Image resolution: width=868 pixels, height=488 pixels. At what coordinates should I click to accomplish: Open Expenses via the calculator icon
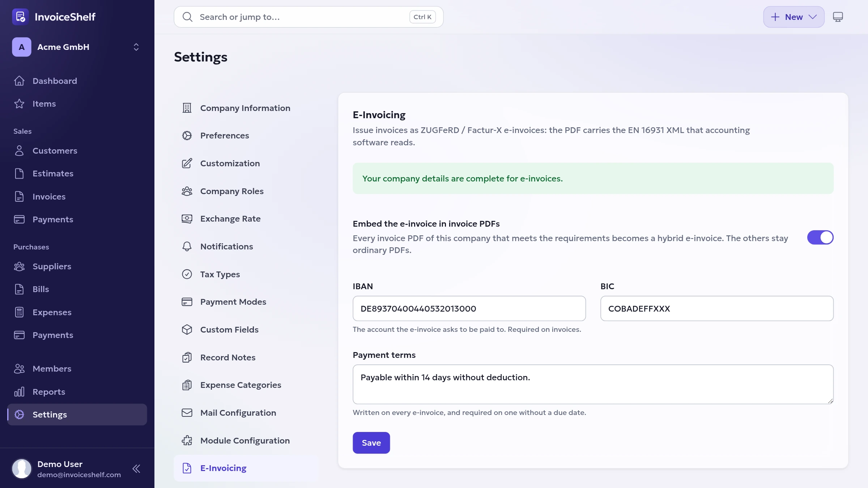(x=19, y=312)
